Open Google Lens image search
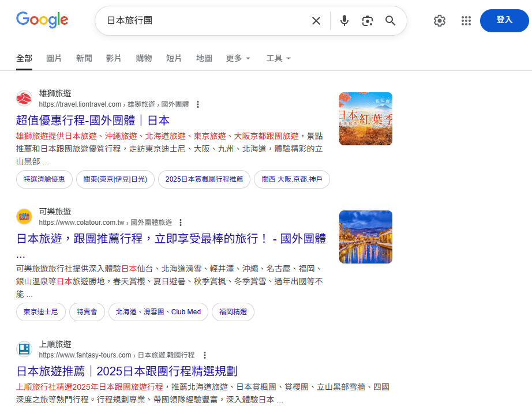532x414 pixels. [x=368, y=21]
